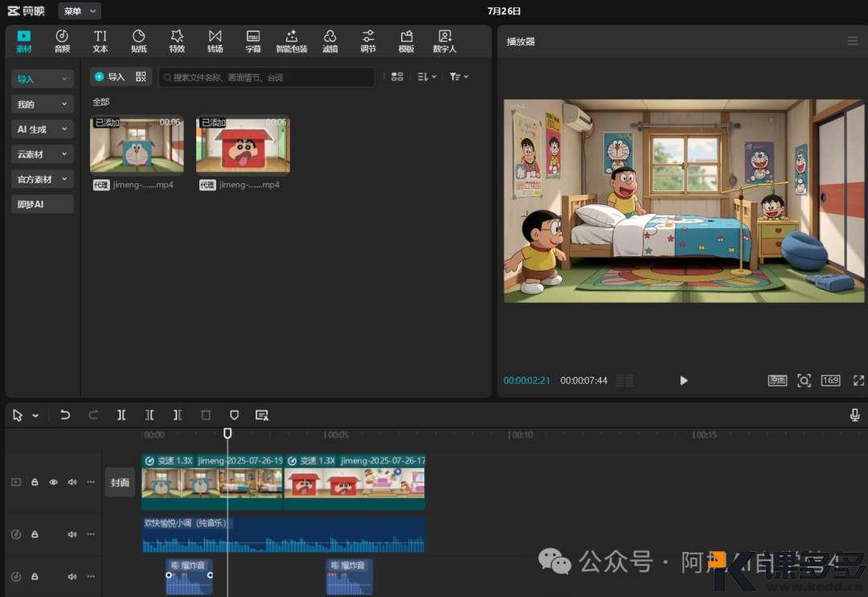Start voice recording with microphone icon
This screenshot has height=597, width=868.
[x=854, y=415]
